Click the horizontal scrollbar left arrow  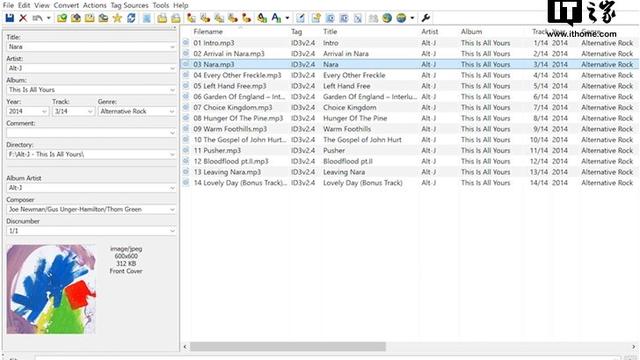pos(185,347)
